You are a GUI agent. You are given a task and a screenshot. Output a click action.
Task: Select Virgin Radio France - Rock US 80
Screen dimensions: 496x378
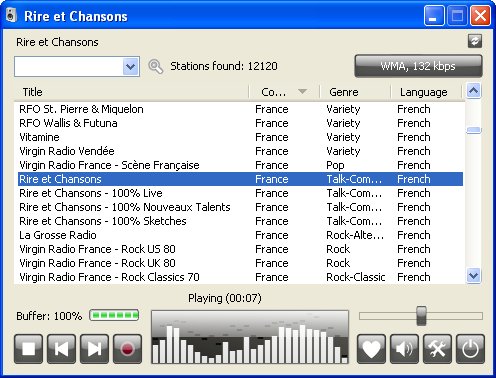click(x=240, y=249)
